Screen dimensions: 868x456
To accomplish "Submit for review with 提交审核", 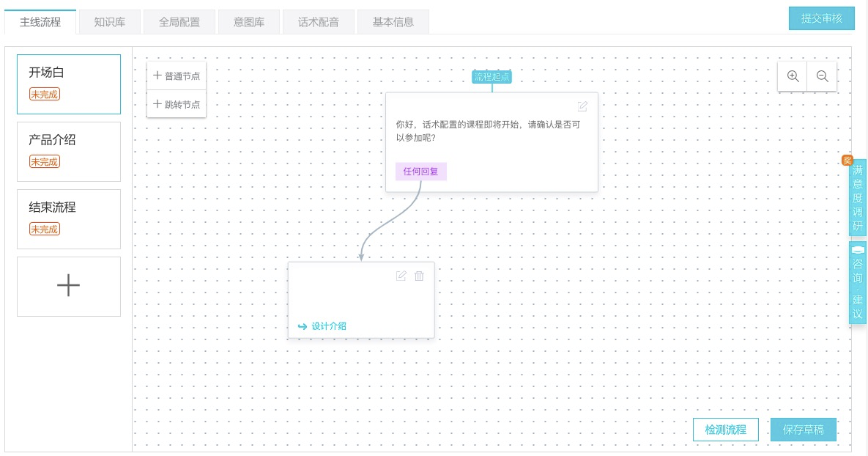I will tap(822, 18).
